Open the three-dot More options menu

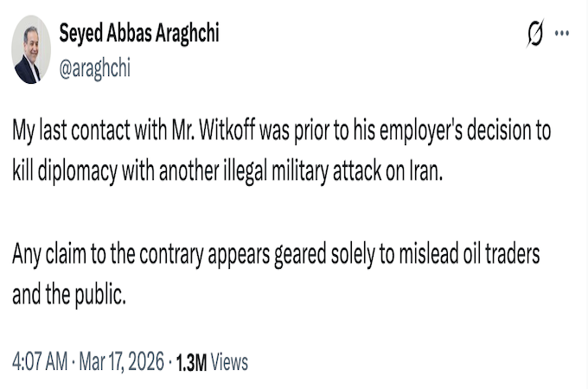point(562,34)
